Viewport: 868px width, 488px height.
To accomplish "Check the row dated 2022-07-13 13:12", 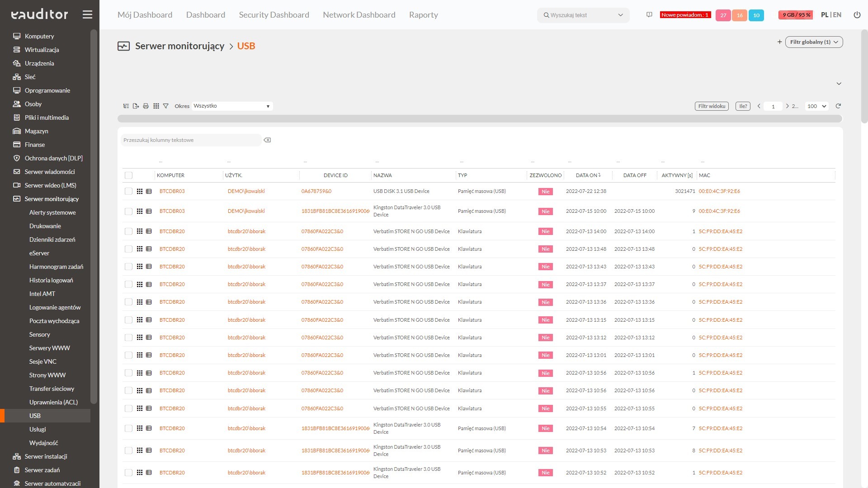I will (128, 338).
